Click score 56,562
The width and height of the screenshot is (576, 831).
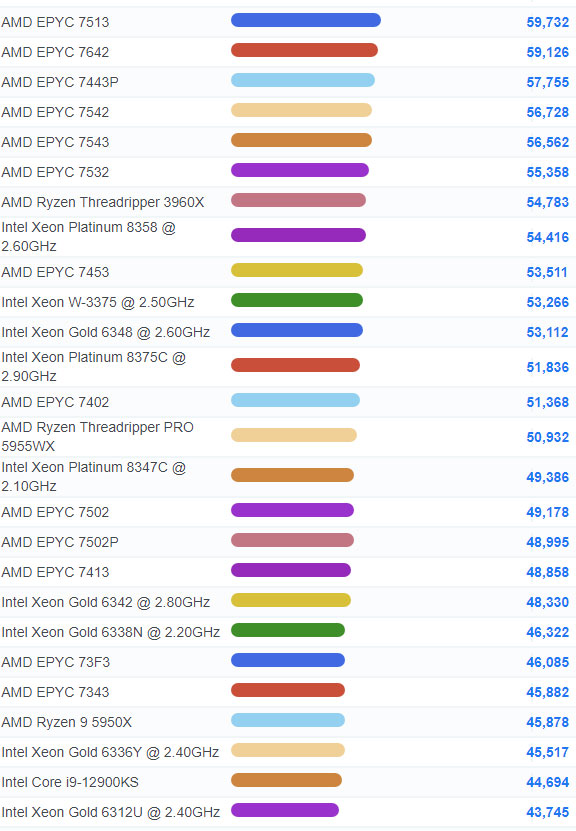coord(547,142)
